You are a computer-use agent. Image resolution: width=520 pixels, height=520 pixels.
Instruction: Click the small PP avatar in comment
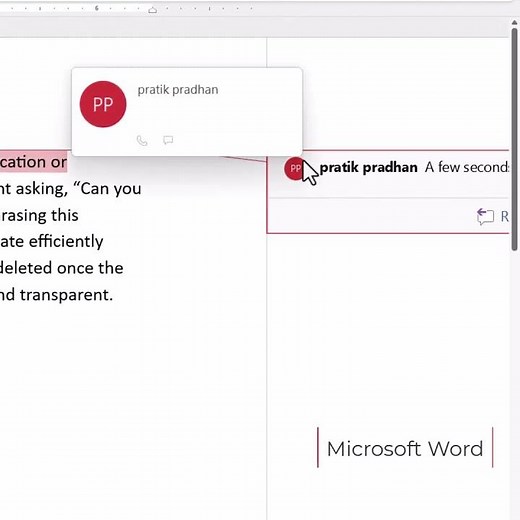[x=295, y=168]
